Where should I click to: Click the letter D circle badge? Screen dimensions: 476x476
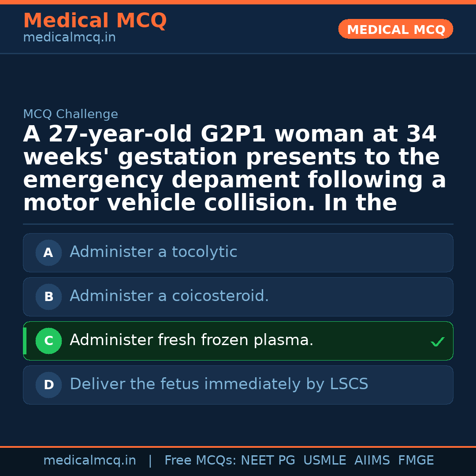pyautogui.click(x=48, y=385)
